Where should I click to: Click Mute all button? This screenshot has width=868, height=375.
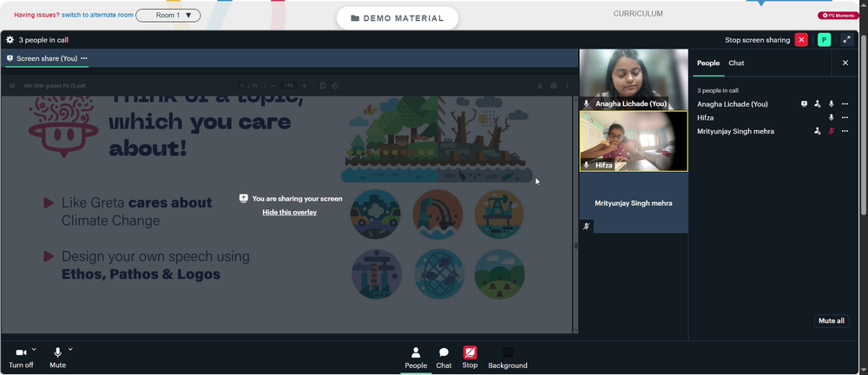832,320
